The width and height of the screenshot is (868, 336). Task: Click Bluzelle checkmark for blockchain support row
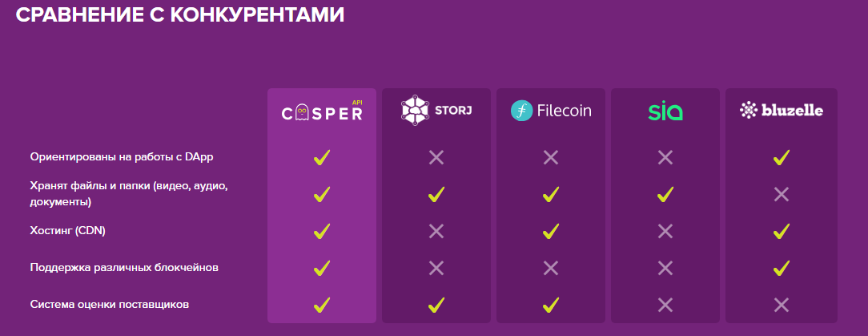[x=781, y=268]
